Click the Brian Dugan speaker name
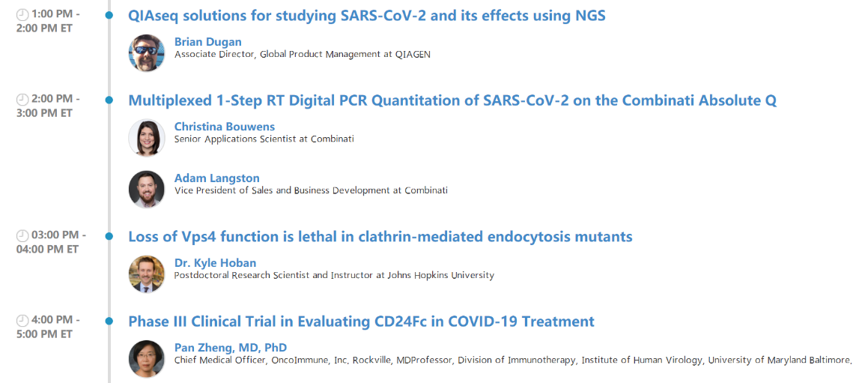The image size is (868, 383). pyautogui.click(x=208, y=42)
